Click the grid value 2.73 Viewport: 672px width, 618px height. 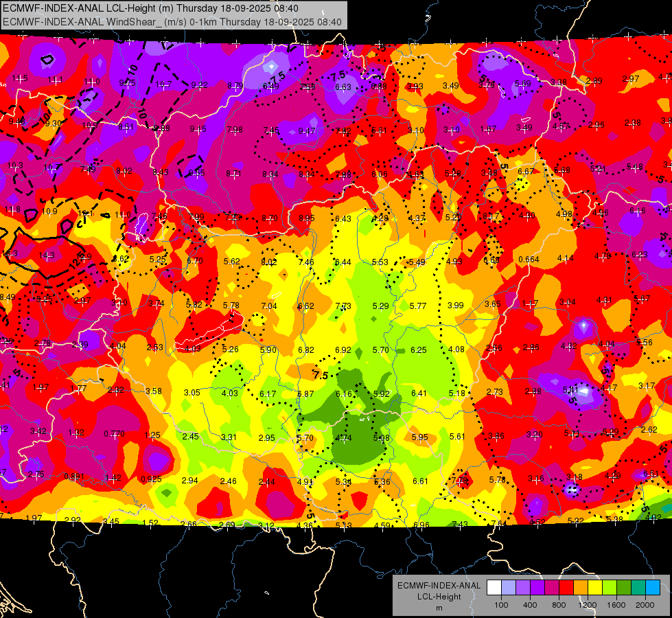point(495,392)
